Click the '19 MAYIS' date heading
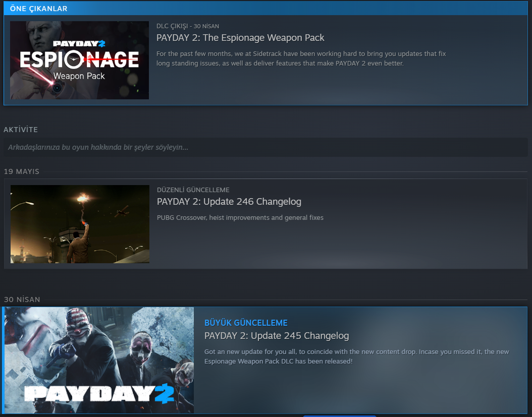The image size is (532, 417). tap(22, 171)
